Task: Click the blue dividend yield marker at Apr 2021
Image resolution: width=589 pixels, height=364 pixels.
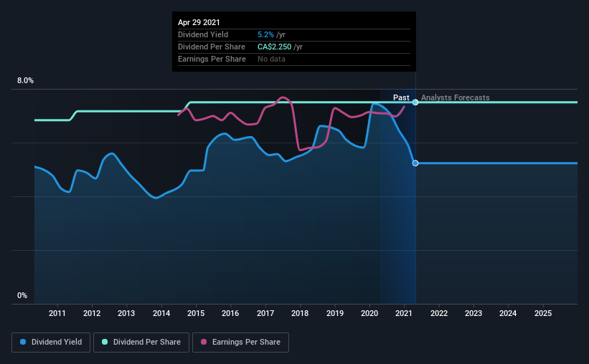Action: [x=415, y=163]
